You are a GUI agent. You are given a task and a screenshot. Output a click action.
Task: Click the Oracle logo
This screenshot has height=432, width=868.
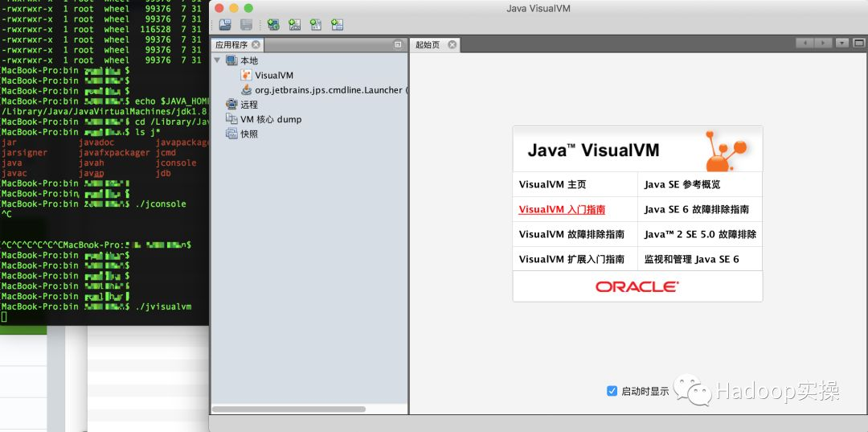pos(637,286)
